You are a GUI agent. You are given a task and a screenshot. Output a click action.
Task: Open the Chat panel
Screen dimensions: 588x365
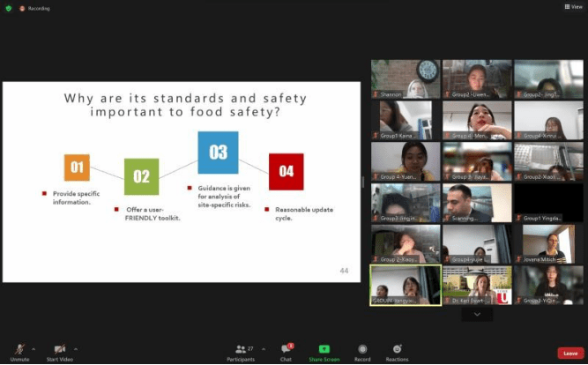[x=286, y=349]
